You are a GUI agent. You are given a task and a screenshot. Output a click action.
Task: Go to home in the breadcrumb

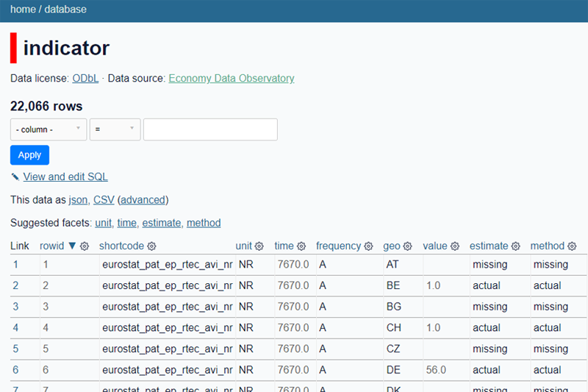(23, 10)
